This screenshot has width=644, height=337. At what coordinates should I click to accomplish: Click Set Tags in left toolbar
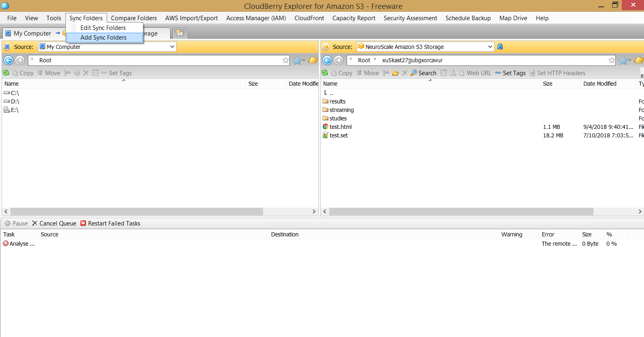116,73
